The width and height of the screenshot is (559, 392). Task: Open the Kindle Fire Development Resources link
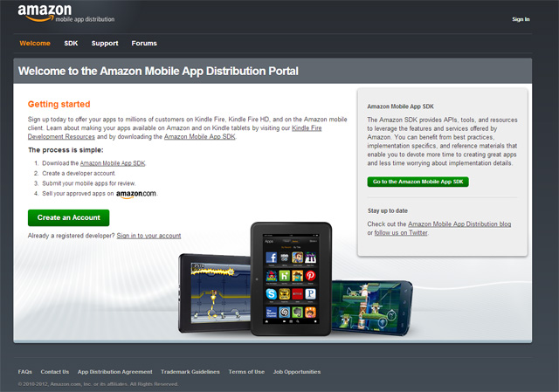(307, 128)
